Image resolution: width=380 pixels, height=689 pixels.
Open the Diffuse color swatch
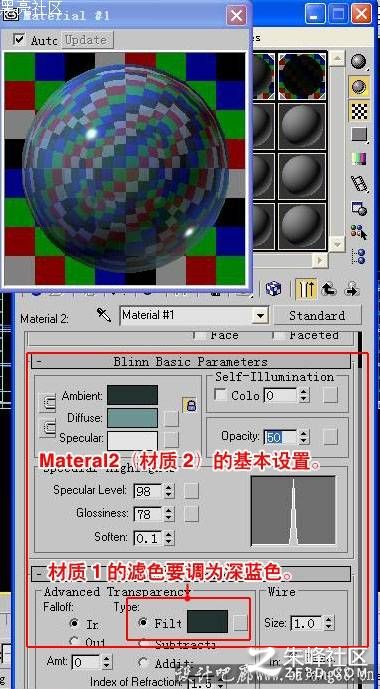[x=132, y=417]
